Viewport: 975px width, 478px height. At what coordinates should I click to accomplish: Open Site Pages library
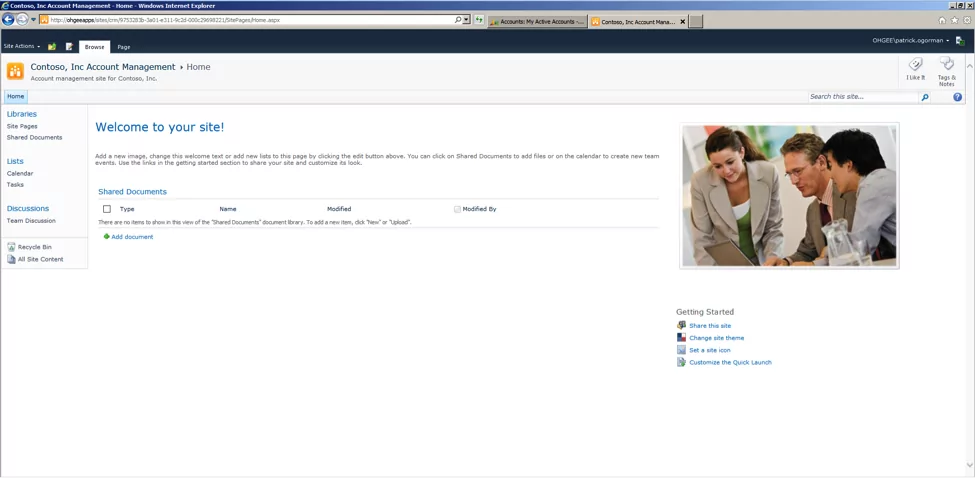22,126
